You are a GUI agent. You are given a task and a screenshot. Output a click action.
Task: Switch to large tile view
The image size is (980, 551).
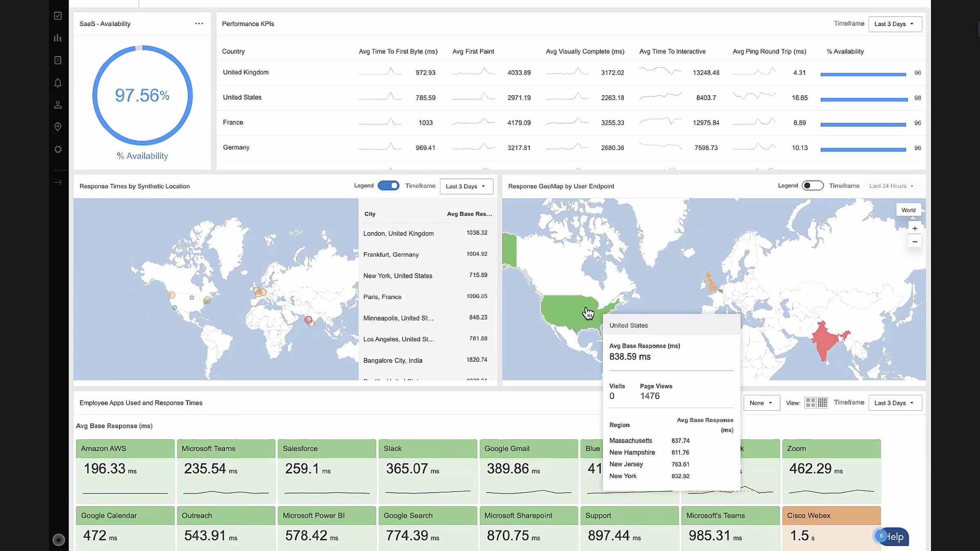point(810,403)
